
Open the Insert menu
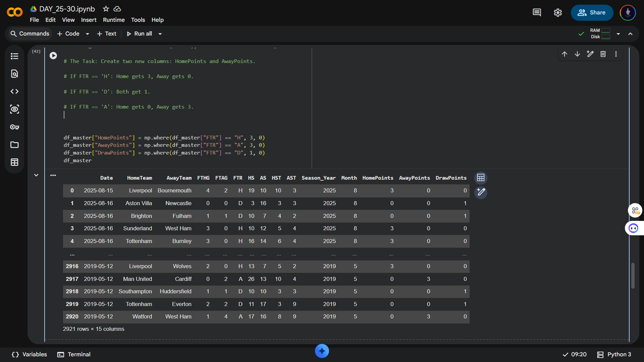[89, 20]
